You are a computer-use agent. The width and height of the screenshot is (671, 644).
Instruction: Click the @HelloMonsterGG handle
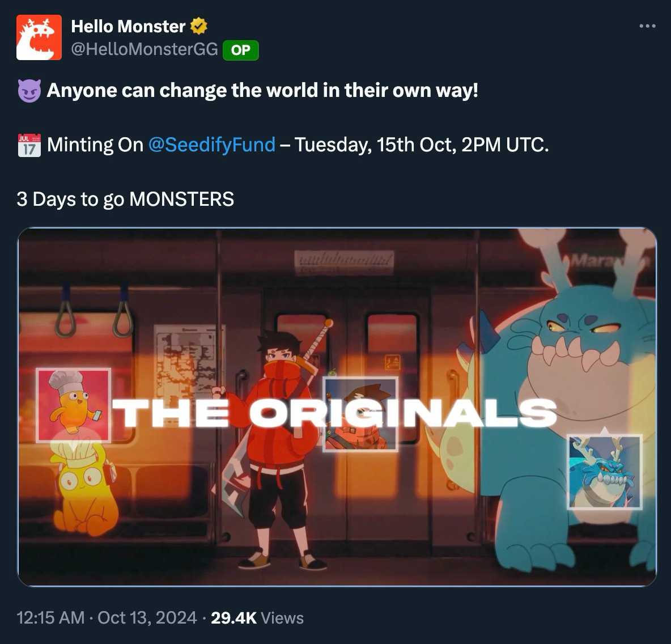click(x=144, y=49)
